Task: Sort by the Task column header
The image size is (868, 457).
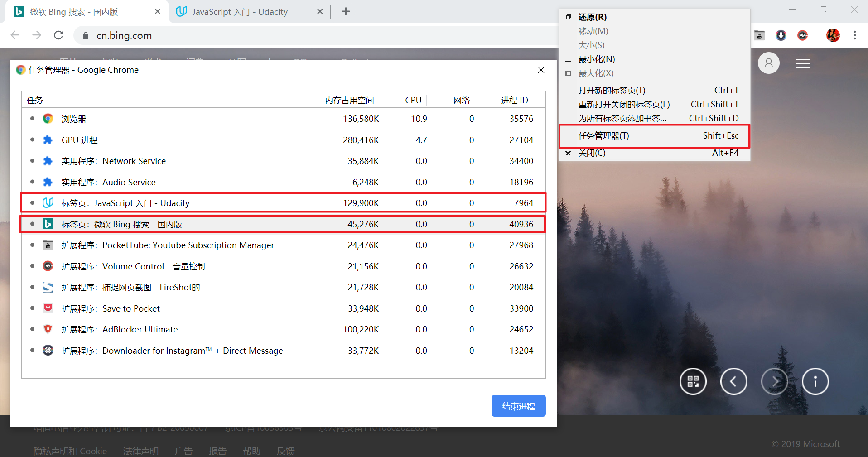Action: click(159, 100)
